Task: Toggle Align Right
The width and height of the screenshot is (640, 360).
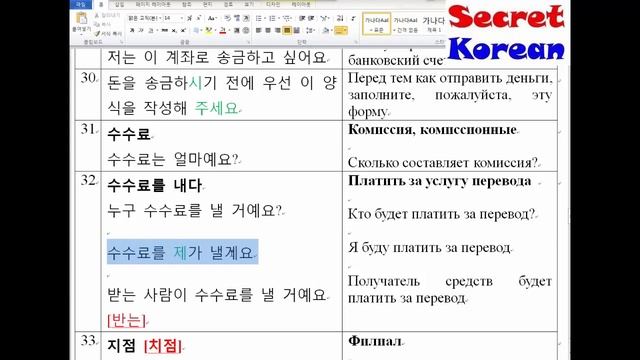Action: (x=278, y=30)
